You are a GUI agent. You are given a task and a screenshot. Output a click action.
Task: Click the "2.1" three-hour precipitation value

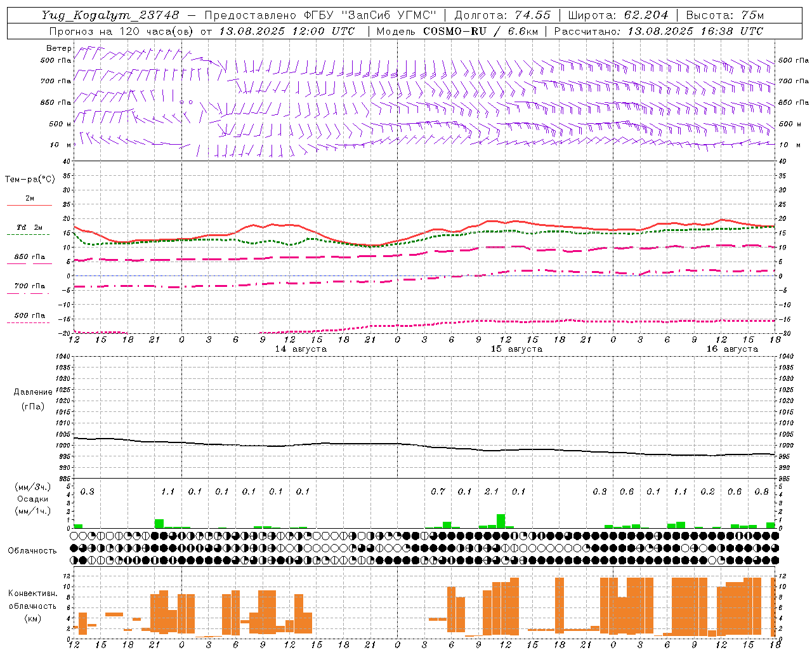tap(492, 491)
